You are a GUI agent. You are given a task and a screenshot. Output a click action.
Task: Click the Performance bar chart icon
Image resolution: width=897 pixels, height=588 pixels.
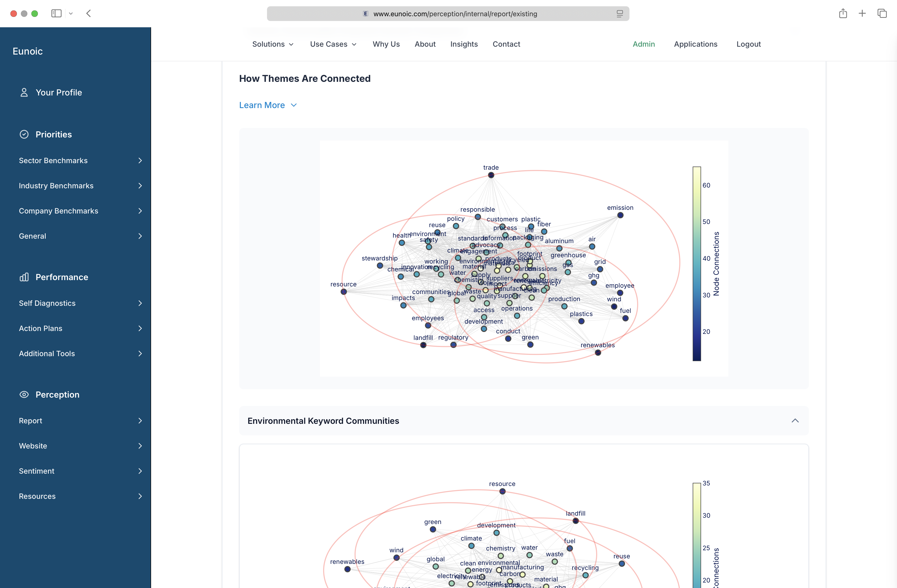(24, 277)
